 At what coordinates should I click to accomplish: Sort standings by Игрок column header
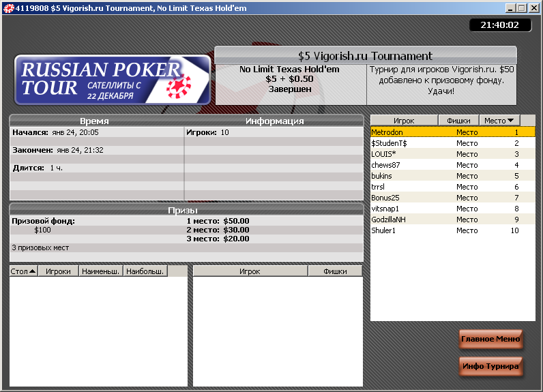coord(404,121)
